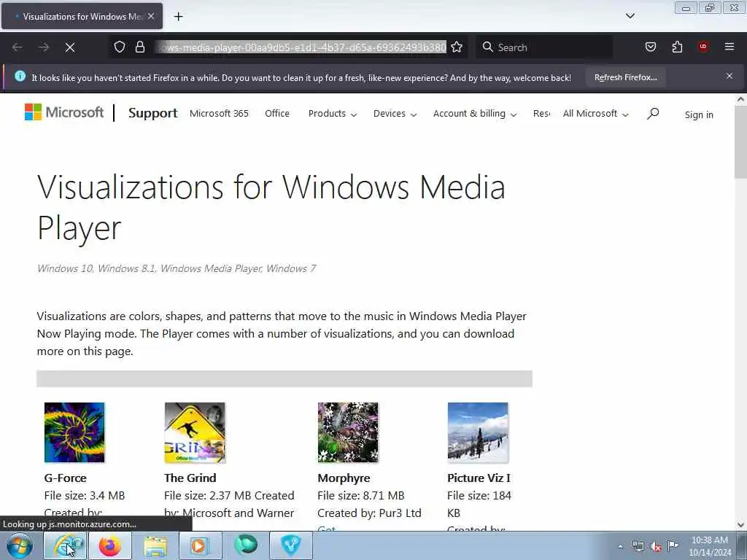Open Office navigation item
This screenshot has width=747, height=560.
click(x=277, y=113)
